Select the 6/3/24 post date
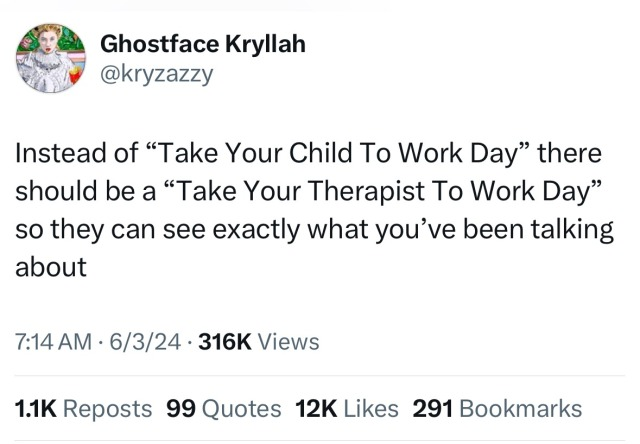Screen dimensions: 640x444 tap(153, 342)
